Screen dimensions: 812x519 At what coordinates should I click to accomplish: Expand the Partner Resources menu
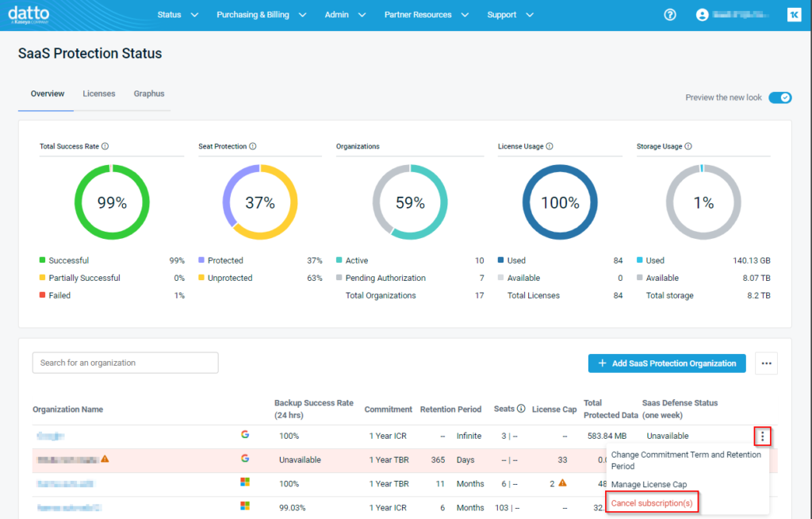coord(427,15)
